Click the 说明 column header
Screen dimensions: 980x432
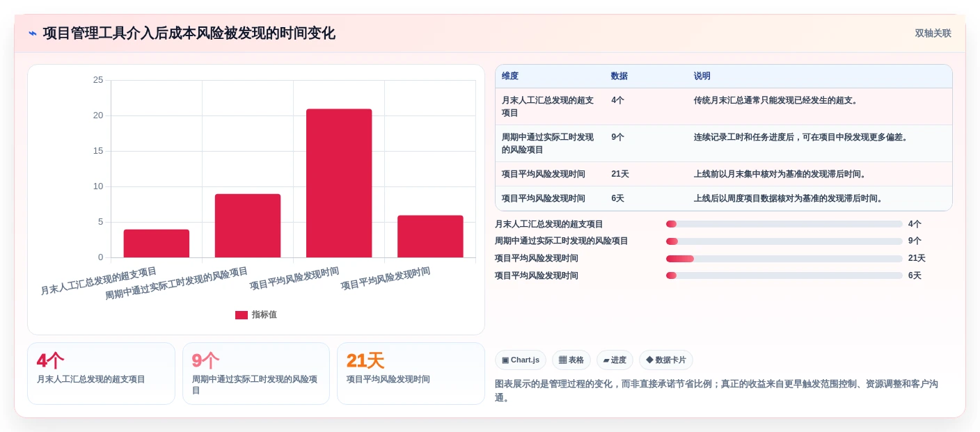coord(702,77)
